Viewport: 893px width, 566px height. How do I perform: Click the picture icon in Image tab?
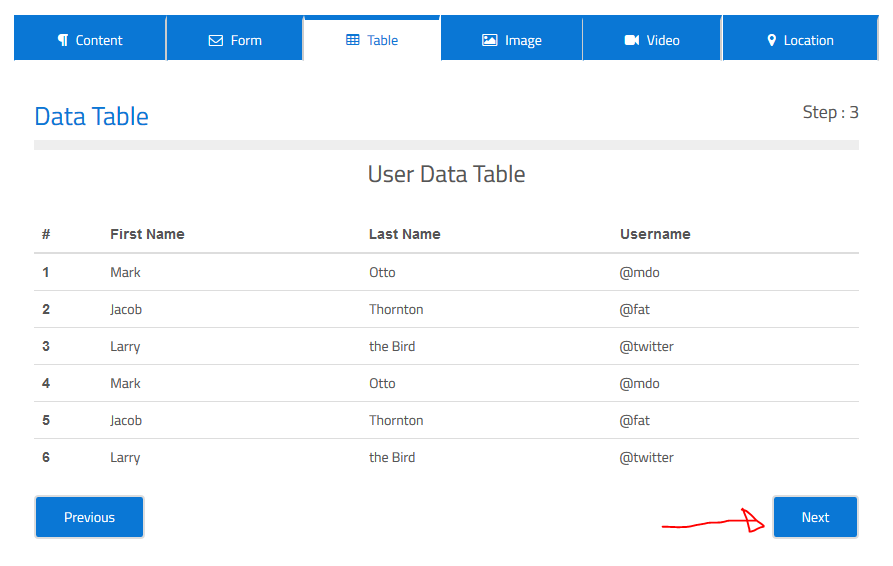pos(490,40)
